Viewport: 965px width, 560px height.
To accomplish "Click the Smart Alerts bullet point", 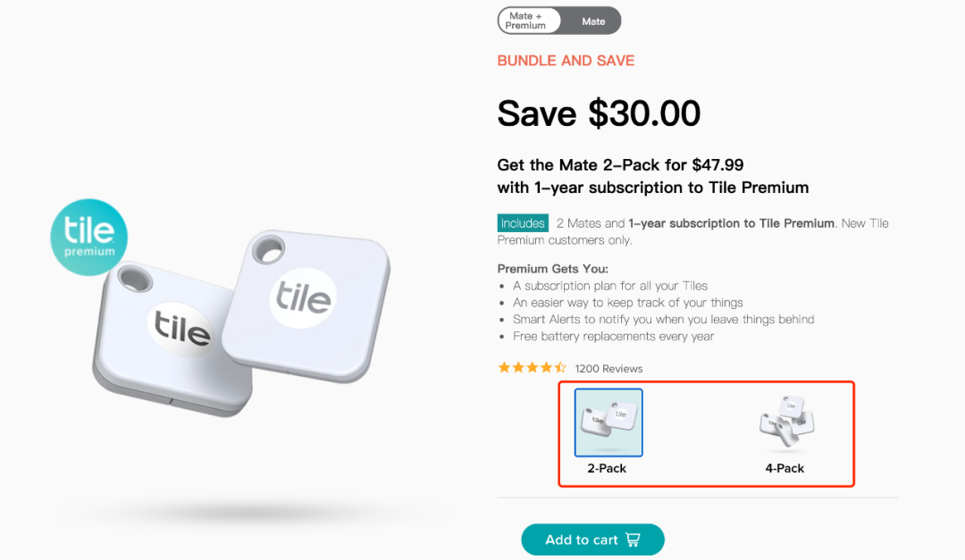I will (663, 319).
